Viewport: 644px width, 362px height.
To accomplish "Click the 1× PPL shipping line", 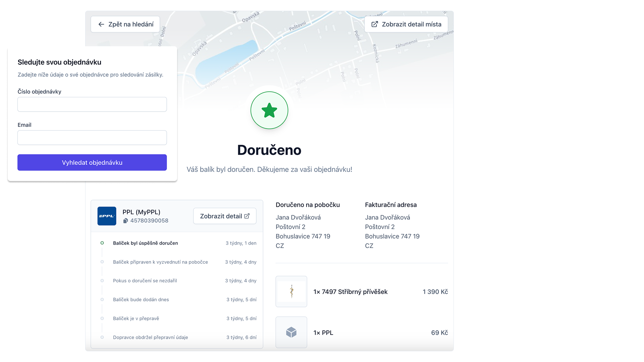I will (323, 333).
